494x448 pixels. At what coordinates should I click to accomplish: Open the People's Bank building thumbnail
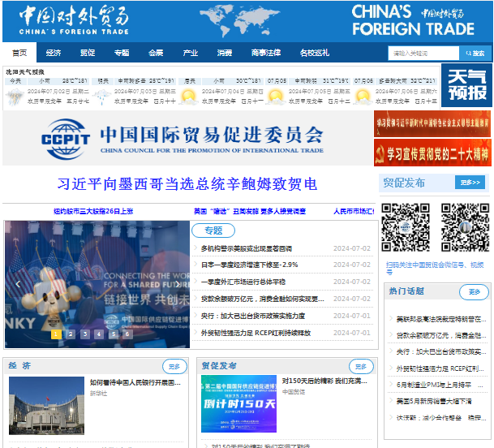click(x=46, y=406)
